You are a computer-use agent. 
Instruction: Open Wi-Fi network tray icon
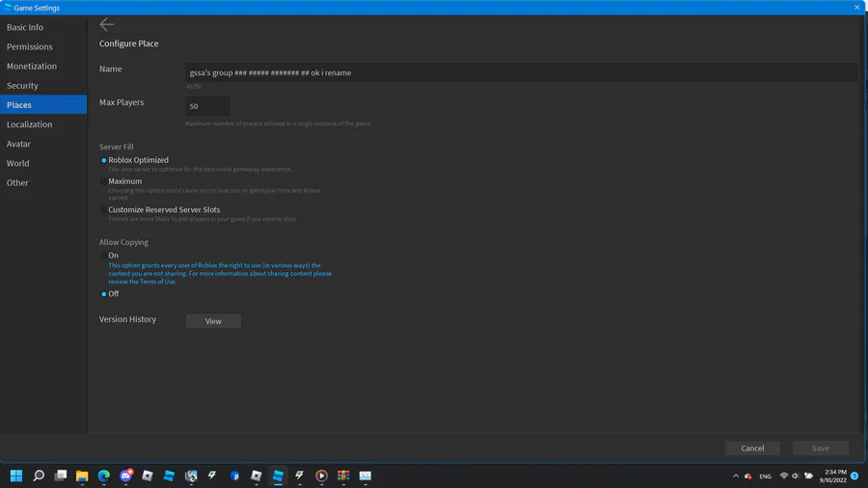coord(783,475)
